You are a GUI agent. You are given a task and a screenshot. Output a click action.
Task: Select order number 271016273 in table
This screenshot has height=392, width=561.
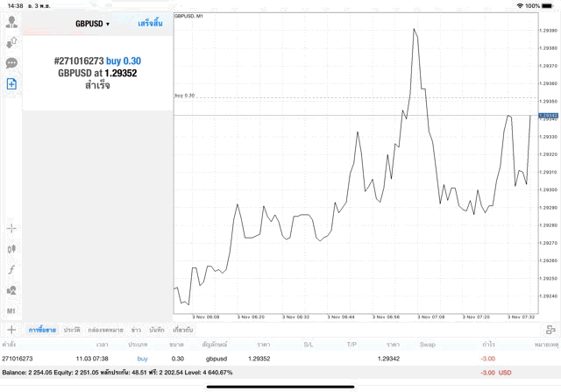point(18,359)
